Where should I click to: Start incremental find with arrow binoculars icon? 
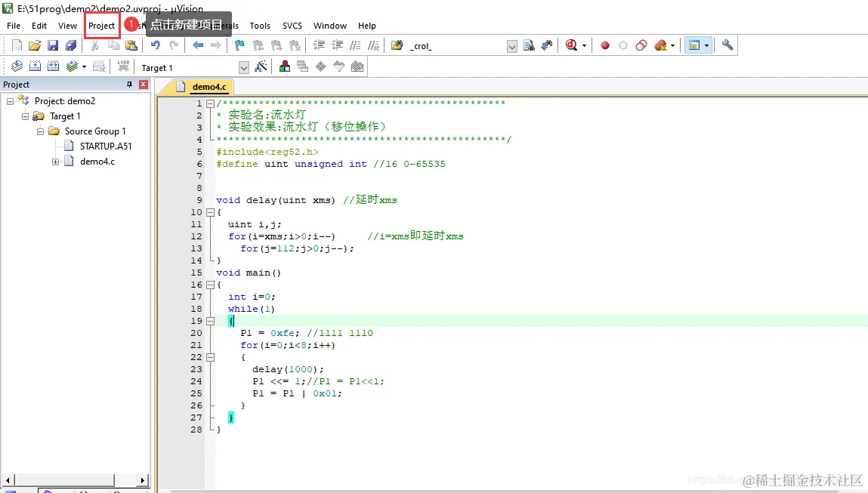[x=547, y=45]
